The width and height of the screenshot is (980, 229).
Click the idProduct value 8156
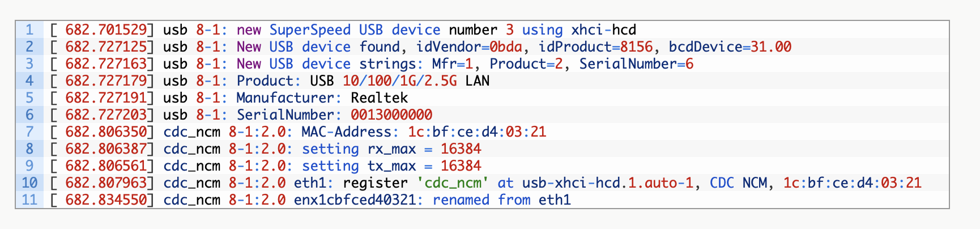coord(637,46)
